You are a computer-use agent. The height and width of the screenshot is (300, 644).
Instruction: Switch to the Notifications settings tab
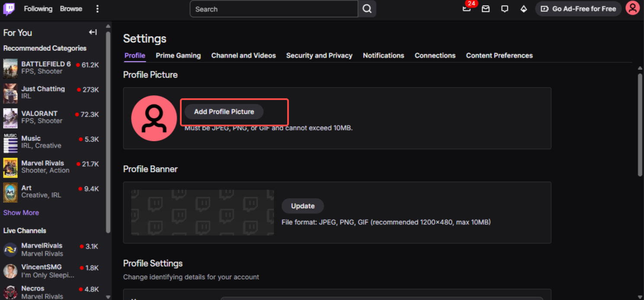point(383,55)
